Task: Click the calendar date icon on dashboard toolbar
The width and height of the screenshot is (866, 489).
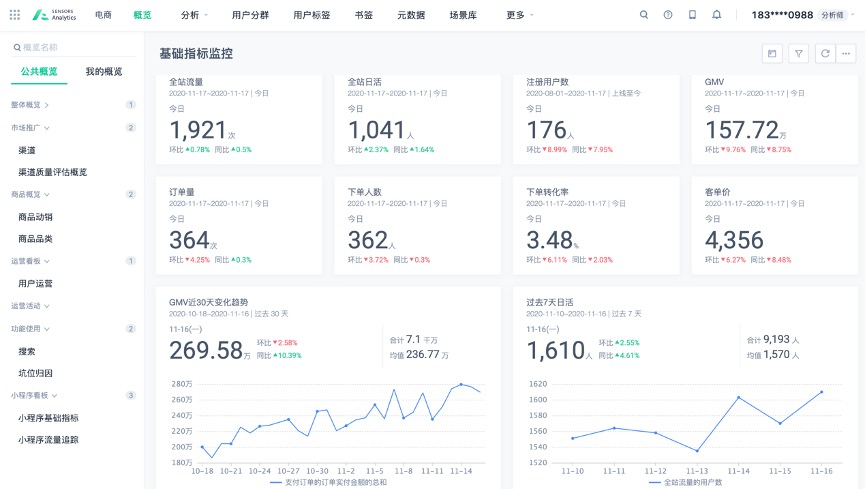Action: 772,54
